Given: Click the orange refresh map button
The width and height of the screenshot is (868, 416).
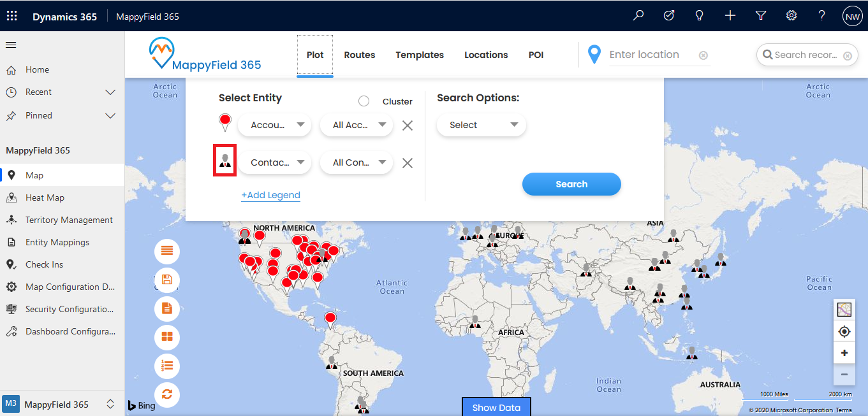Looking at the screenshot, I should pos(167,395).
